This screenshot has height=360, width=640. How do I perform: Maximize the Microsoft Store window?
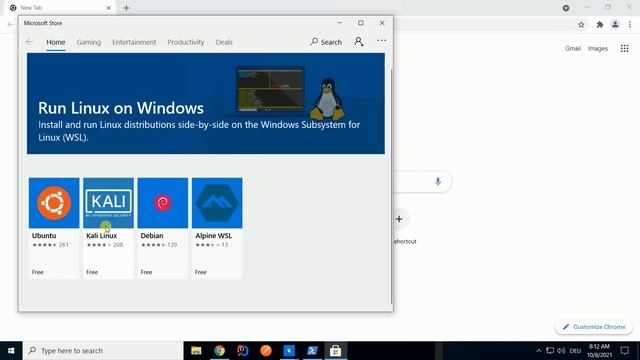361,23
